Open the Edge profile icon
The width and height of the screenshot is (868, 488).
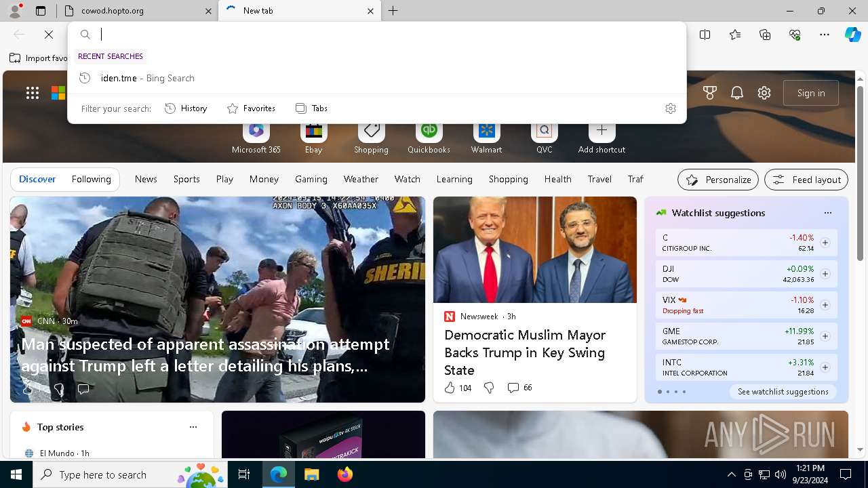[15, 11]
